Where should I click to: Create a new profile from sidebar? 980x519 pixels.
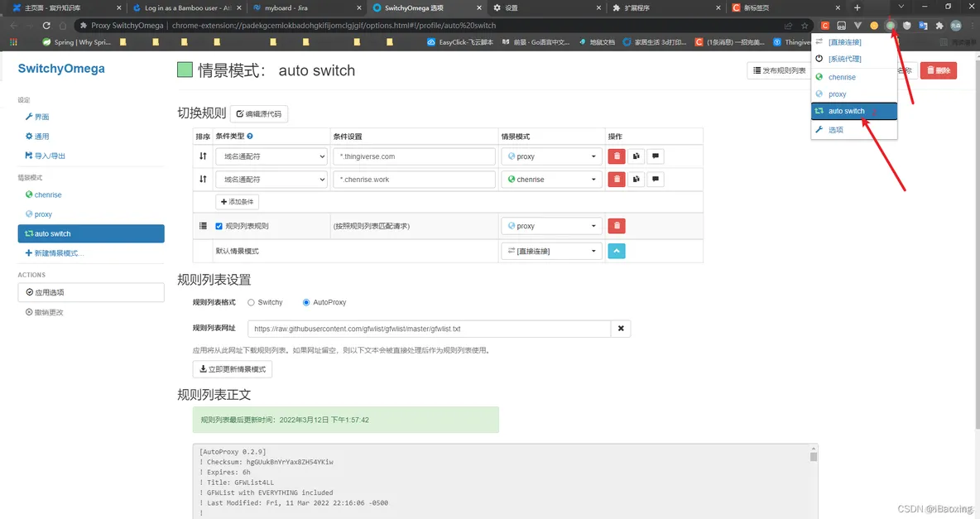tap(55, 253)
